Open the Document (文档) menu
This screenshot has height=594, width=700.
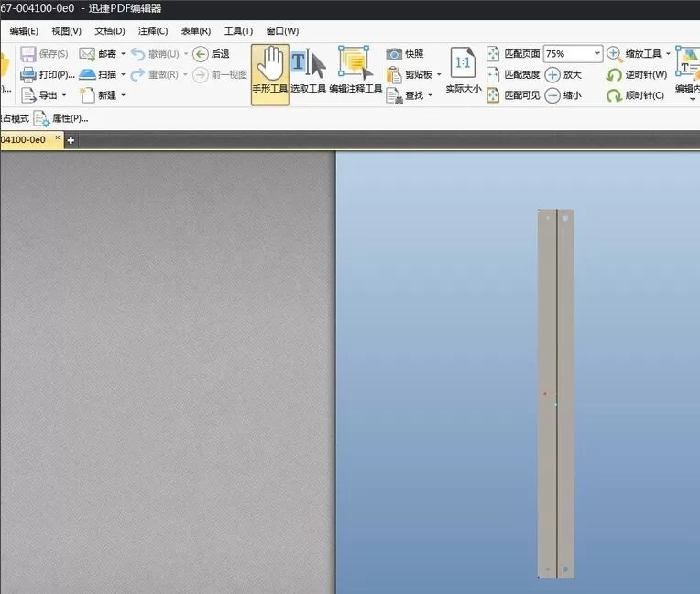(x=110, y=31)
